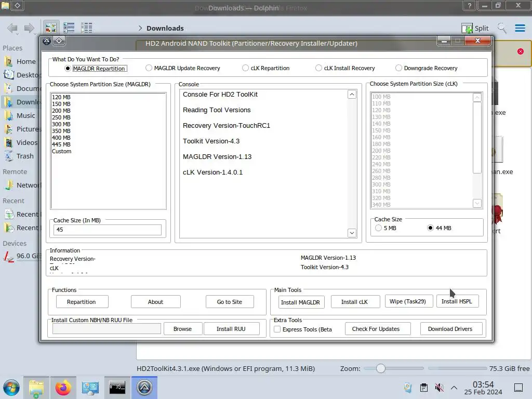Close the red notification in Dolphin
This screenshot has width=532, height=399.
(x=521, y=51)
